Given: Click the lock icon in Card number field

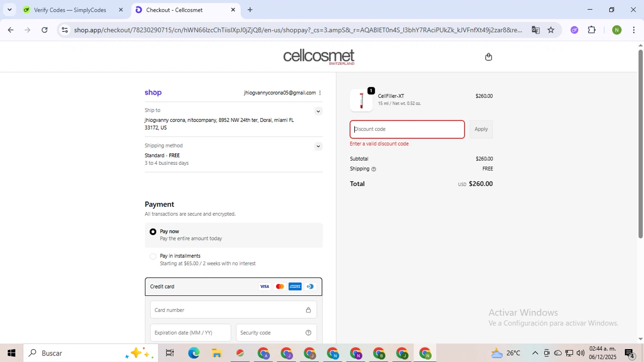Looking at the screenshot, I should click(308, 310).
